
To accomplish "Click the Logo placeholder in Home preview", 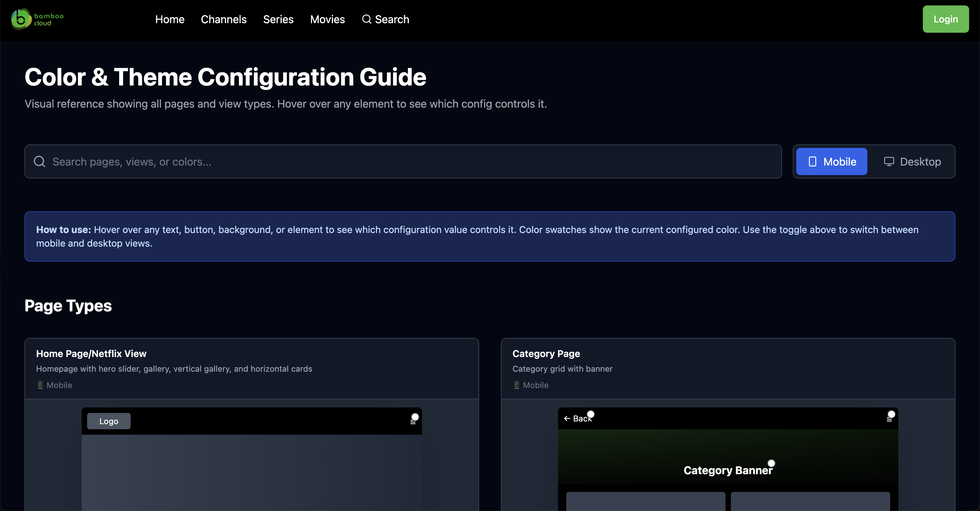I will pos(109,421).
